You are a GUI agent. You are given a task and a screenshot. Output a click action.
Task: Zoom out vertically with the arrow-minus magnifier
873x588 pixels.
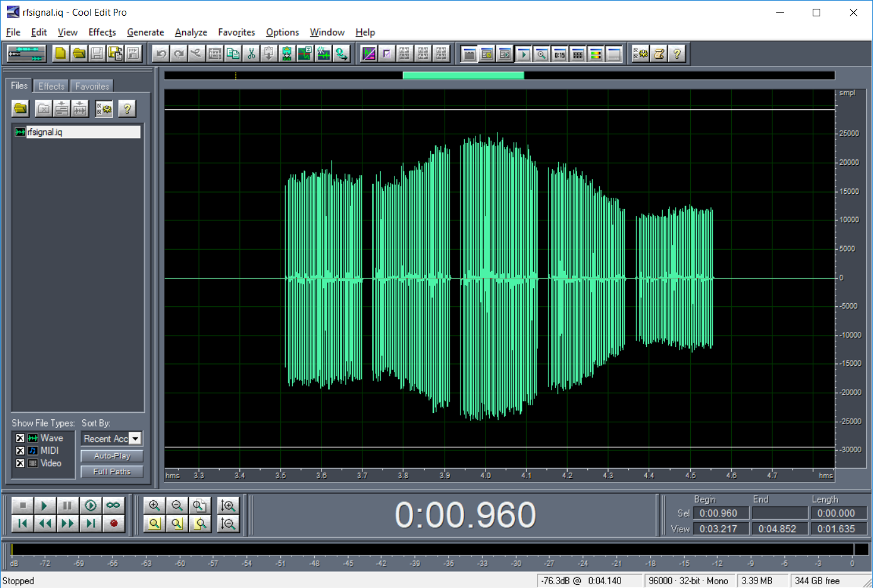coord(228,523)
